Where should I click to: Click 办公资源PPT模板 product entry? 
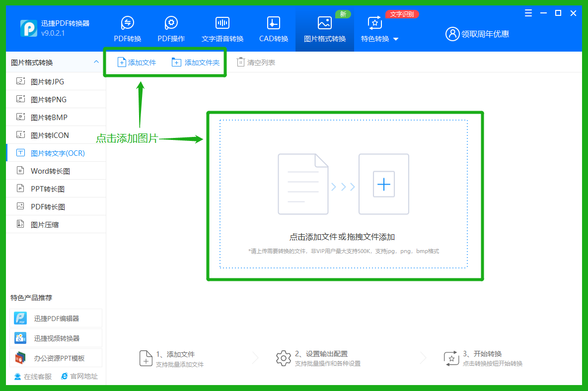56,358
